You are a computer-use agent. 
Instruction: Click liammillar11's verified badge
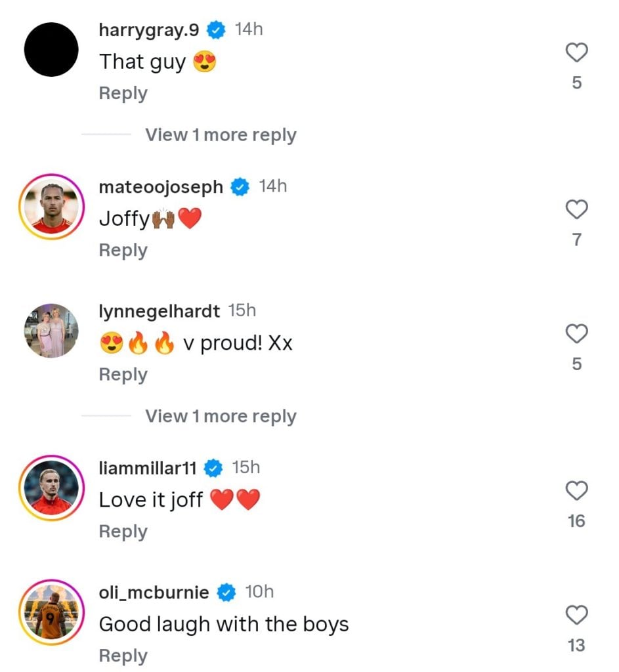[x=212, y=467]
